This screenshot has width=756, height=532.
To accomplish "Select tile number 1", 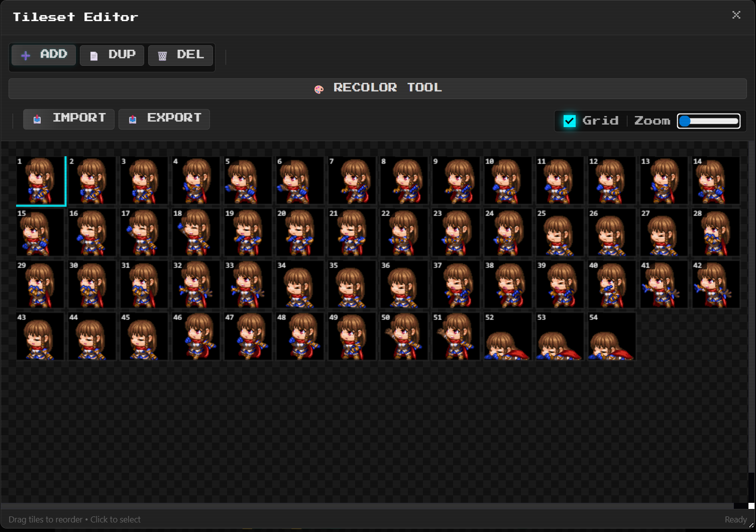I will (x=40, y=181).
